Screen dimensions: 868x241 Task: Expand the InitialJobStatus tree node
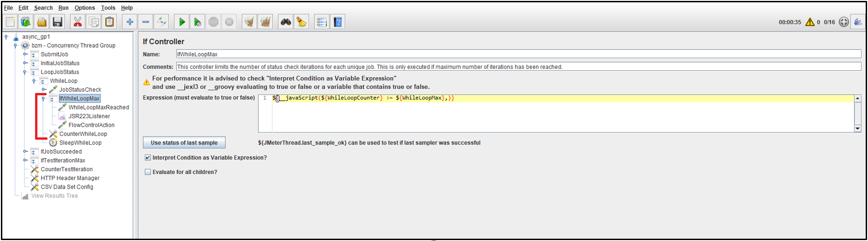pyautogui.click(x=25, y=63)
